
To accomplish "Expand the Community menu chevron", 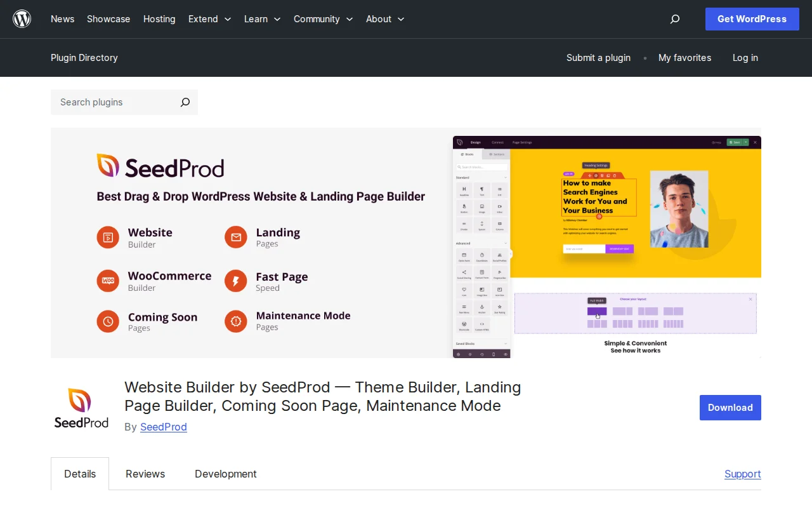I will [x=350, y=19].
